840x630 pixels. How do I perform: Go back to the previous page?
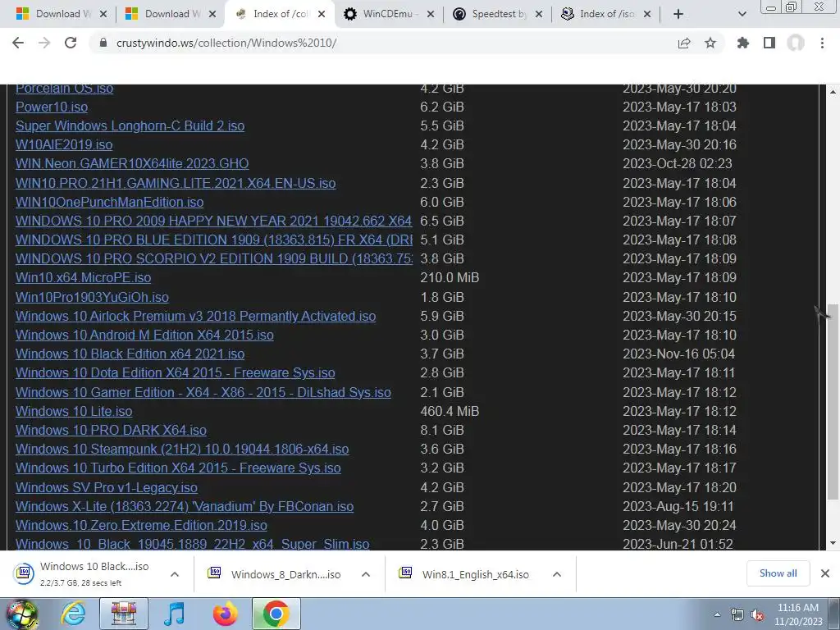18,43
